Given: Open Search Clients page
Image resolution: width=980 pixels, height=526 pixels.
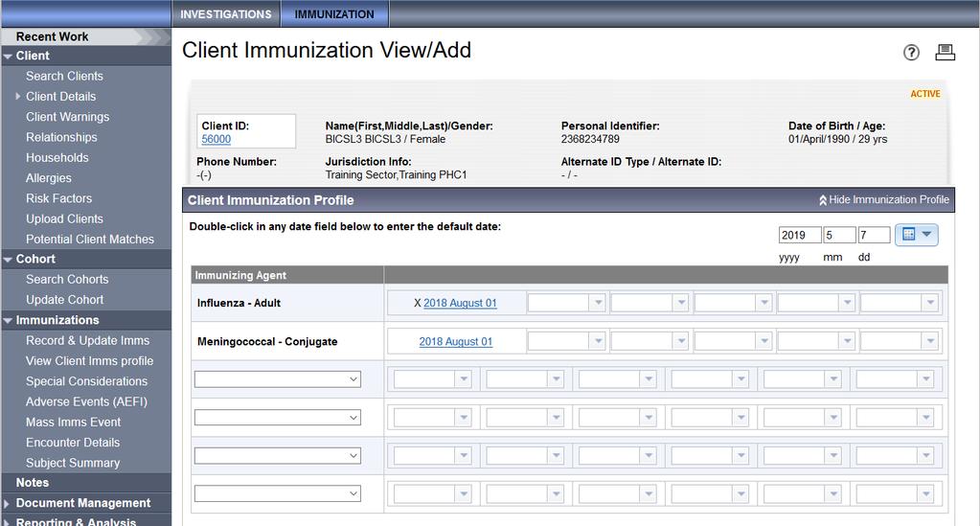Looking at the screenshot, I should click(x=64, y=76).
